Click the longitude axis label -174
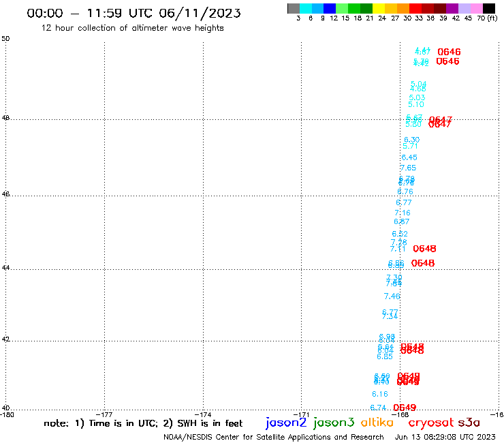The width and height of the screenshot is (504, 443). pyautogui.click(x=203, y=414)
